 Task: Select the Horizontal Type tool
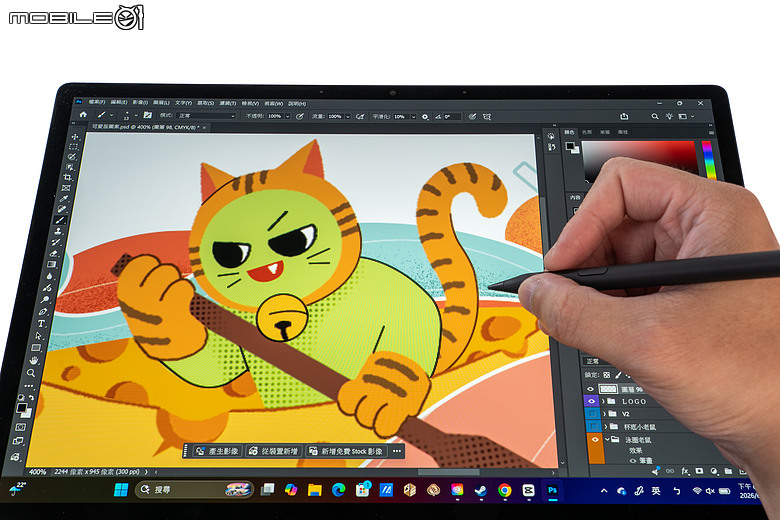[41, 323]
